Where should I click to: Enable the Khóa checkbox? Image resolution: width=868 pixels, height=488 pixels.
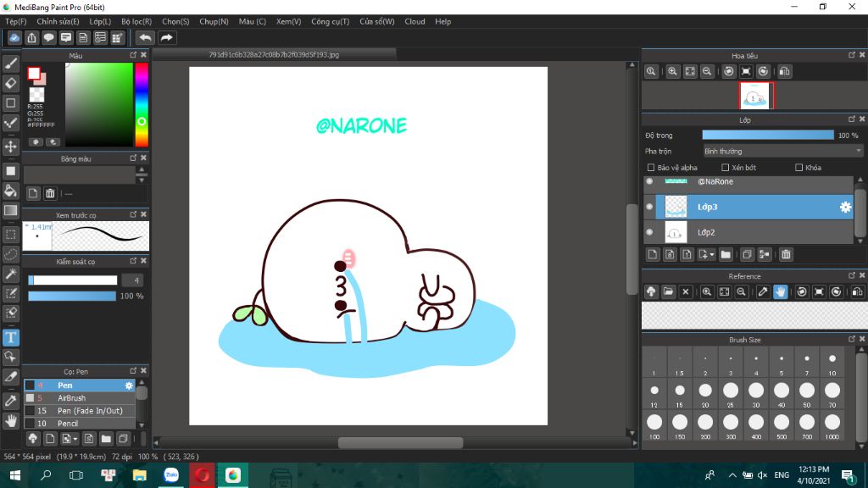coord(798,168)
